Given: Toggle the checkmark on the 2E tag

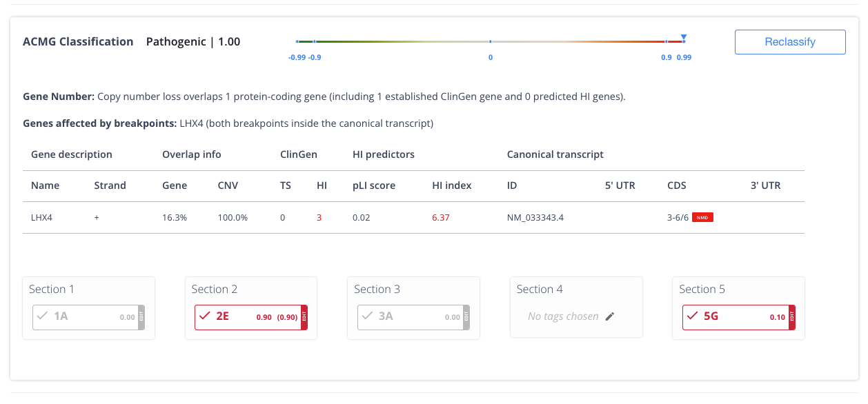Looking at the screenshot, I should tap(205, 317).
